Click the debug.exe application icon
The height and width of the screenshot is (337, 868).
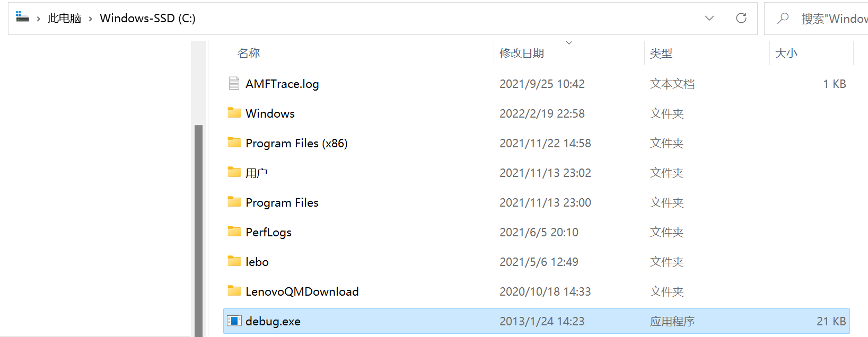pyautogui.click(x=234, y=321)
